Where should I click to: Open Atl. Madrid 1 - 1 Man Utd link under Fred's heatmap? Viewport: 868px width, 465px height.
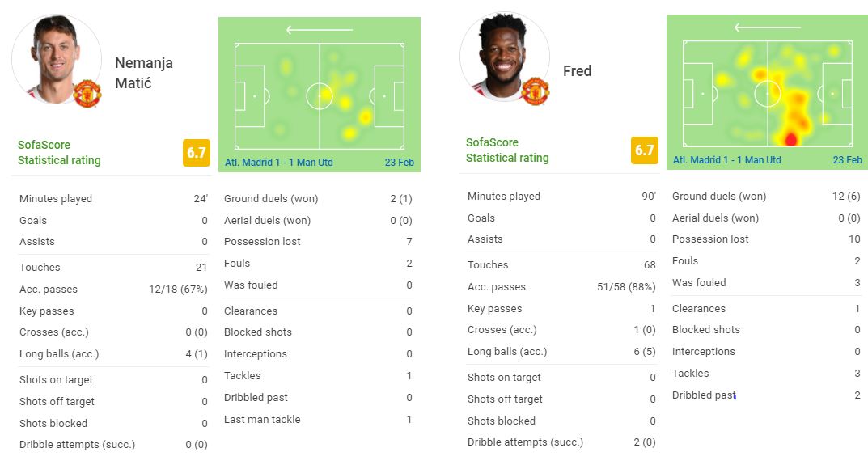[727, 160]
